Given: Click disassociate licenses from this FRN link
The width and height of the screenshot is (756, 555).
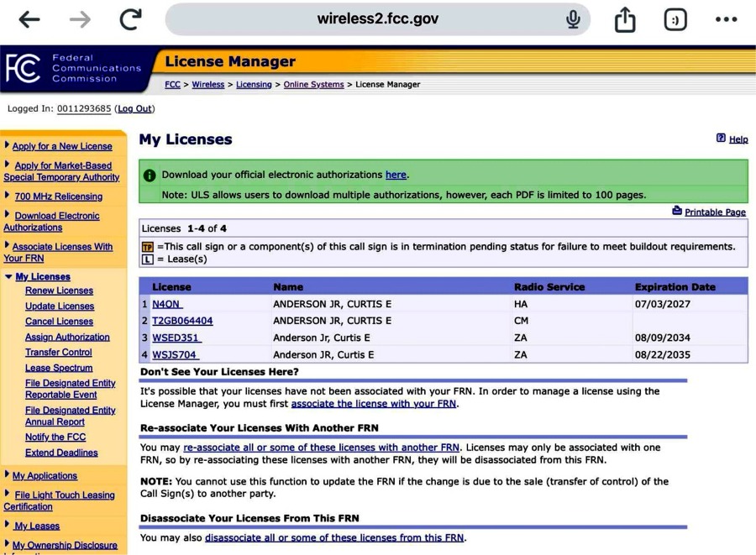Looking at the screenshot, I should click(334, 537).
